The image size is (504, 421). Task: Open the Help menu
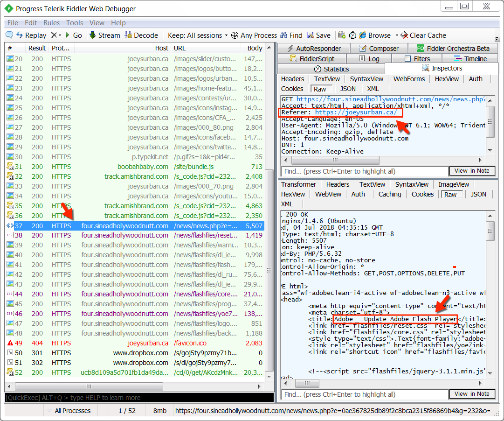pyautogui.click(x=118, y=23)
